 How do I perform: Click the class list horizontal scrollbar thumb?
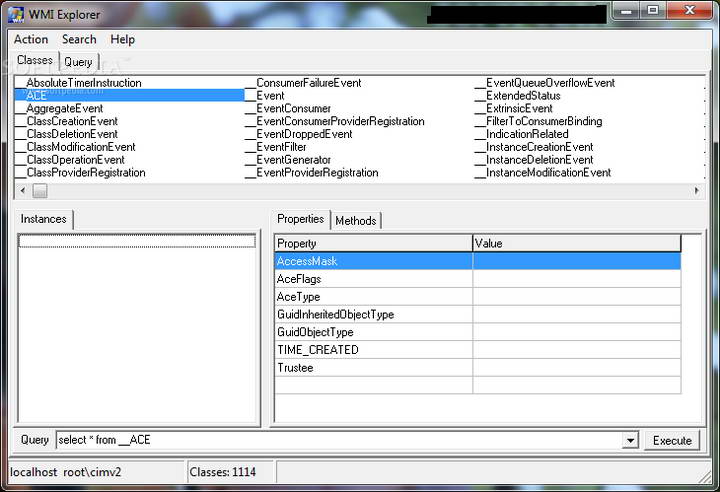point(40,191)
